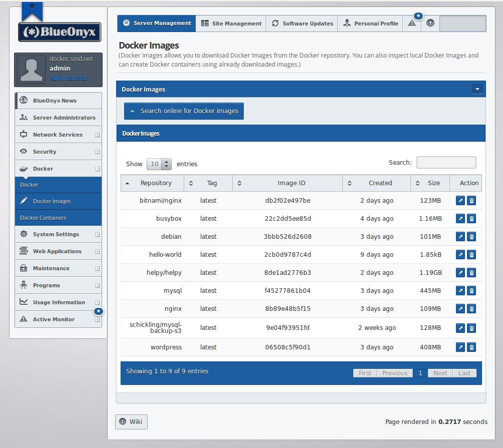Sort table by Image ID column

click(x=288, y=183)
